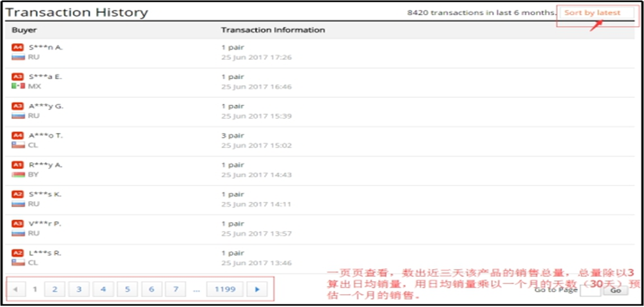Click the A1 badge beside R***y A.

click(x=17, y=165)
